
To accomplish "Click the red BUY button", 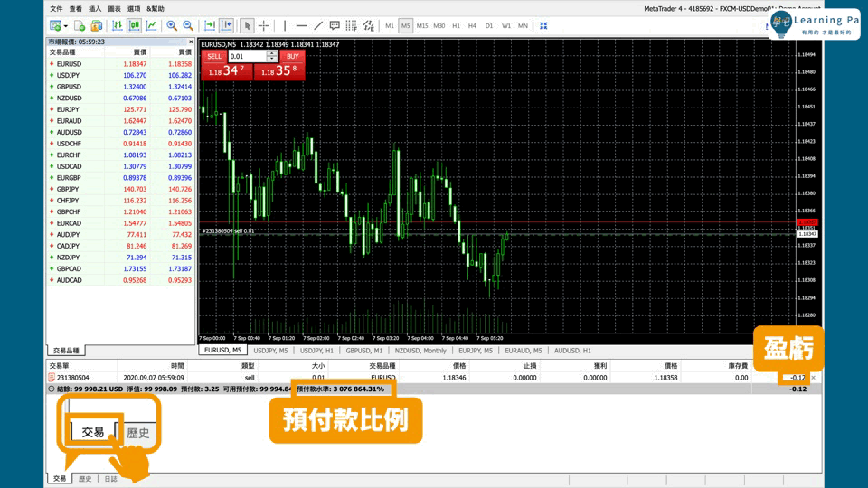I will pos(292,56).
